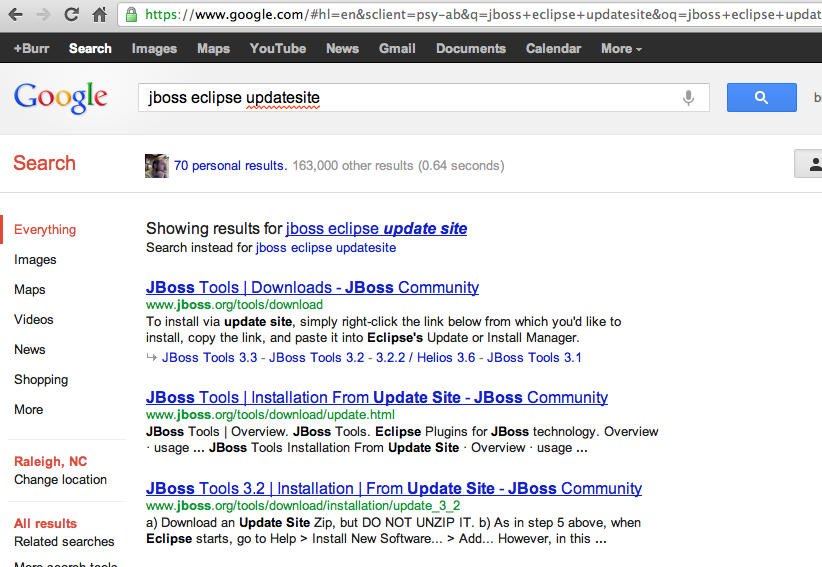Select the Everything filter in sidebar
The image size is (822, 567).
click(45, 230)
